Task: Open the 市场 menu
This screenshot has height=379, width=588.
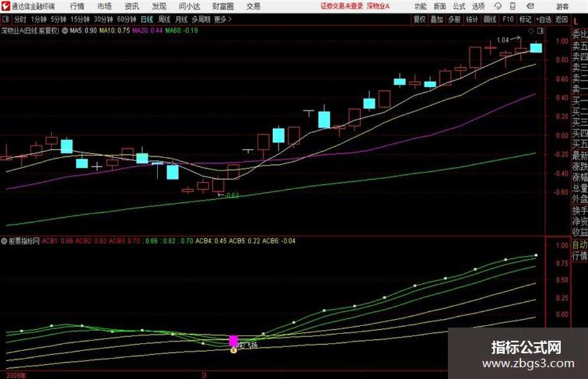Action: pos(105,6)
